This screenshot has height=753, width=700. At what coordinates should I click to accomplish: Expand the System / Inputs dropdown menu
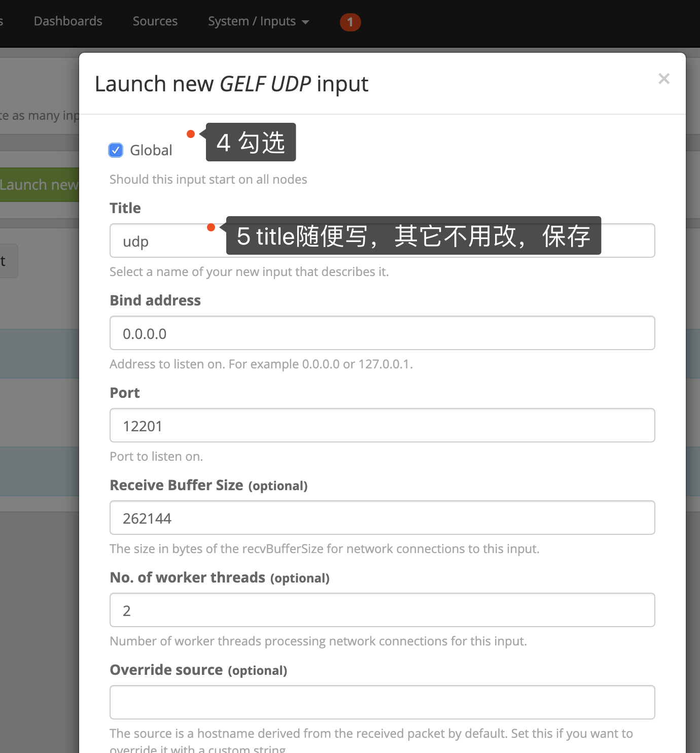(258, 21)
